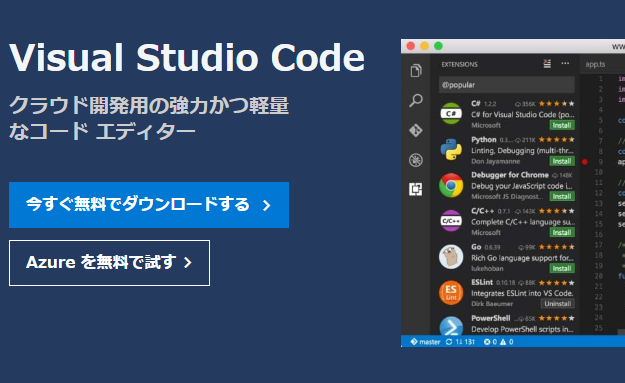Switch to the app.ts editor tab
625x383 pixels.
[595, 64]
